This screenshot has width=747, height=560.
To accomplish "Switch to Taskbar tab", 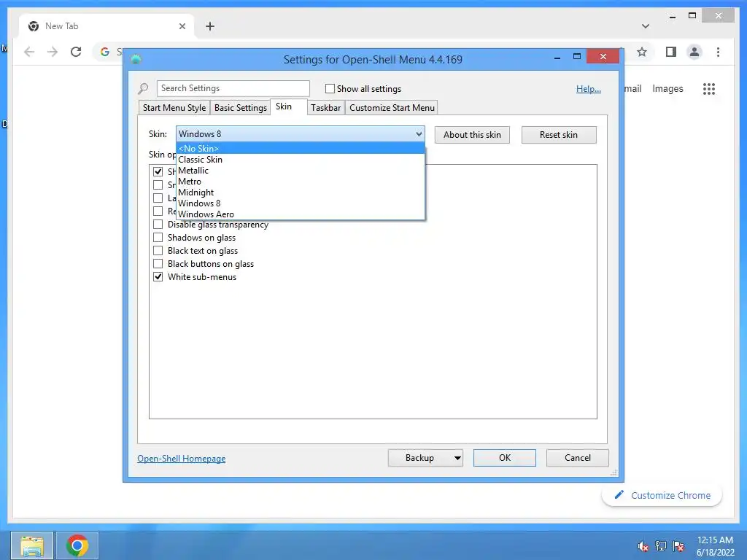I will click(326, 108).
